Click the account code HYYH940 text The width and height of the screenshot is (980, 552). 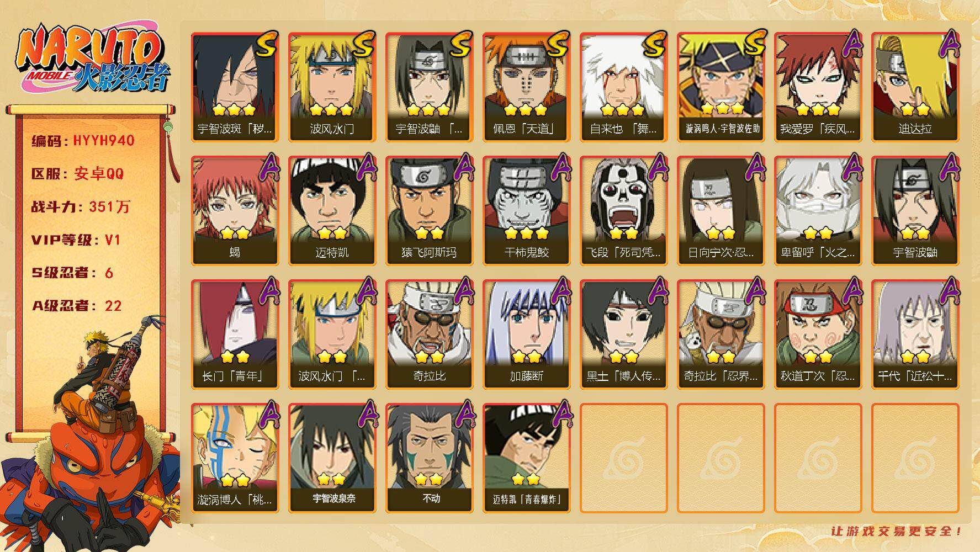tap(104, 141)
